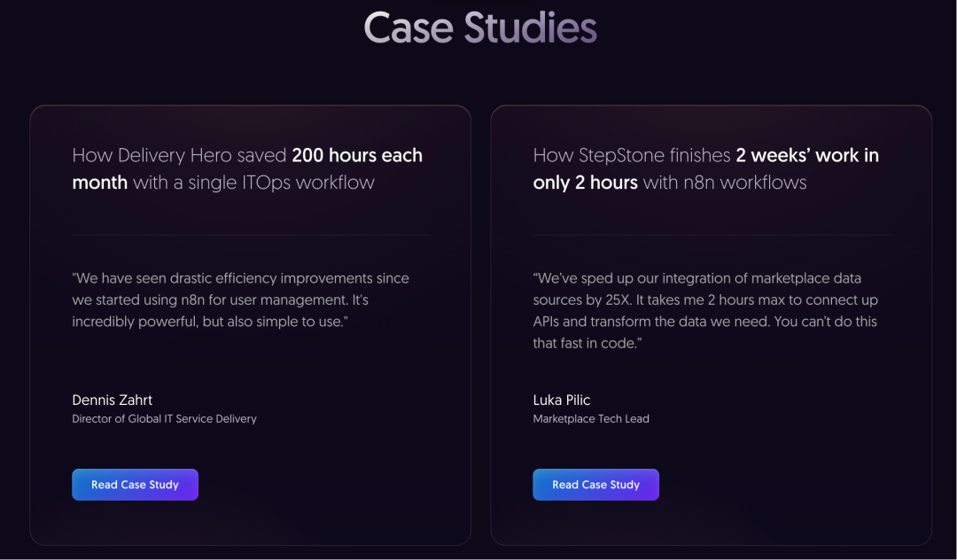Image resolution: width=957 pixels, height=560 pixels.
Task: Select the StepStone case study headline
Action: [x=705, y=169]
